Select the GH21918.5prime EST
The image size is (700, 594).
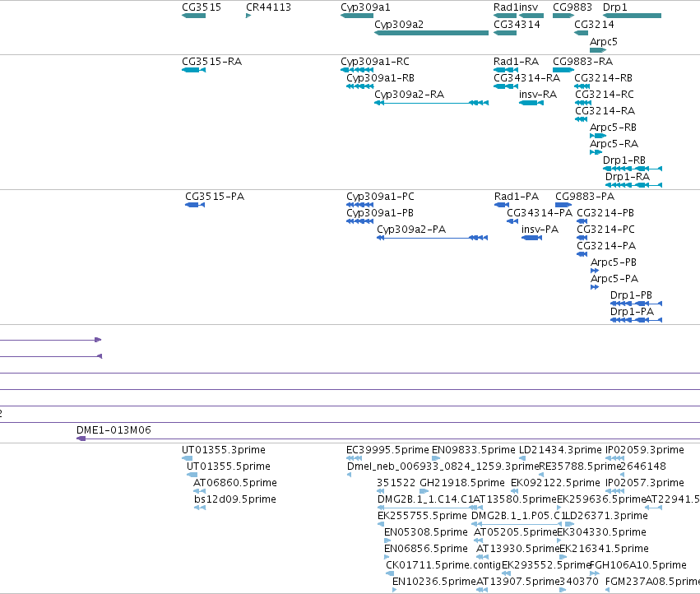point(462,483)
